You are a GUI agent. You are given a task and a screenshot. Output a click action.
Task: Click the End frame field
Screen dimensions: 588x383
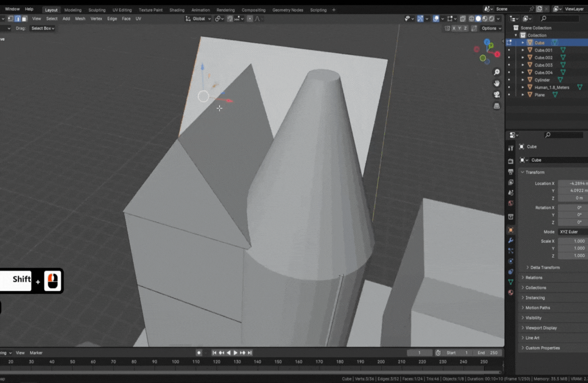[488, 353]
